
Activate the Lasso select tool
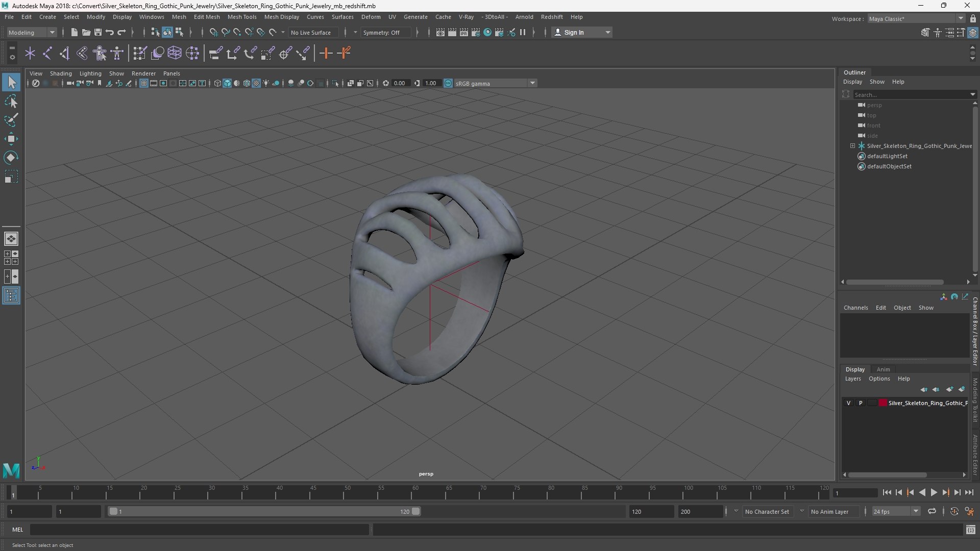11,101
